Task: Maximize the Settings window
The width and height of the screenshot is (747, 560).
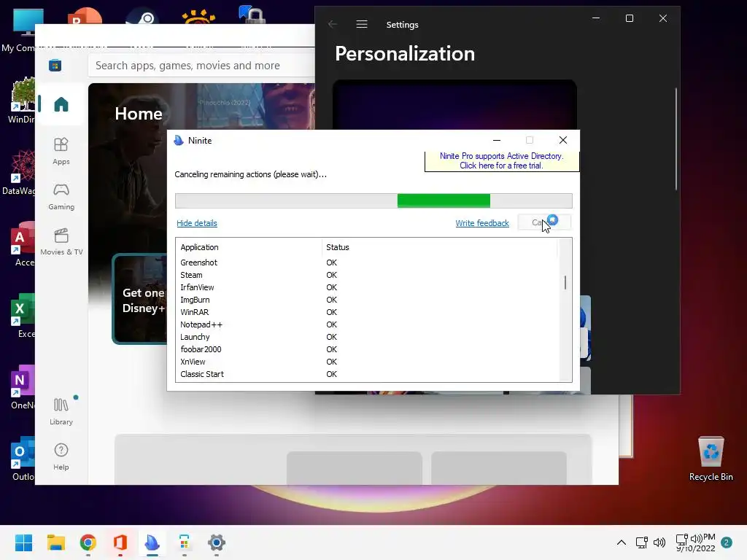Action: [630, 18]
